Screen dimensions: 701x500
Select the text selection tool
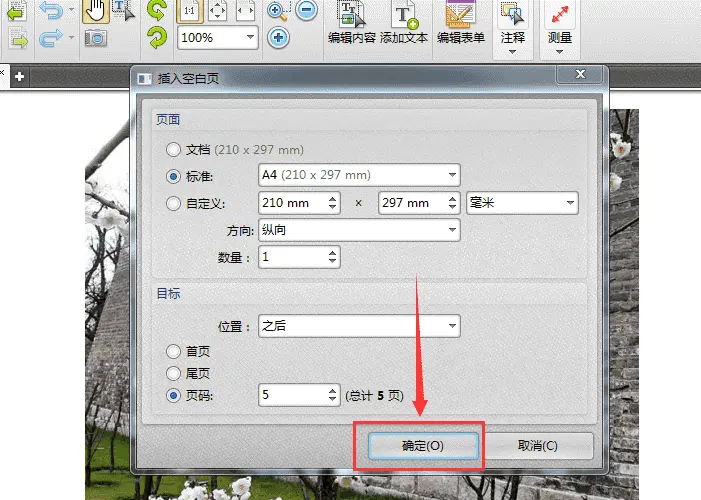(123, 10)
